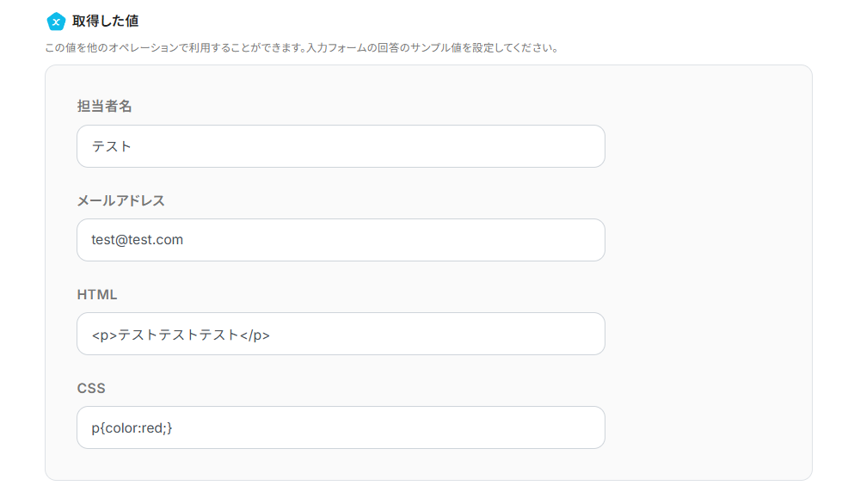Image resolution: width=848 pixels, height=504 pixels.
Task: Click the word red in the CSS value
Action: point(152,427)
